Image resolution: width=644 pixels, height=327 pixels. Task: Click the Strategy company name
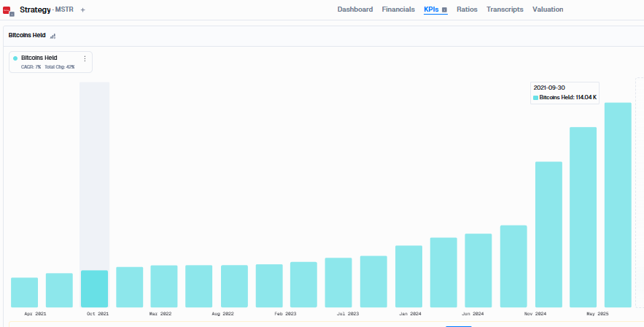pyautogui.click(x=35, y=9)
